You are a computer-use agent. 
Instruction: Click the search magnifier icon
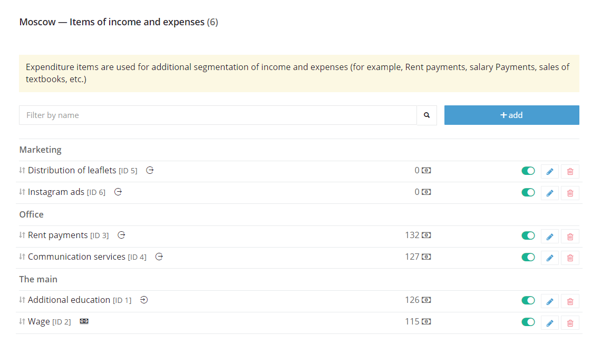tap(426, 115)
